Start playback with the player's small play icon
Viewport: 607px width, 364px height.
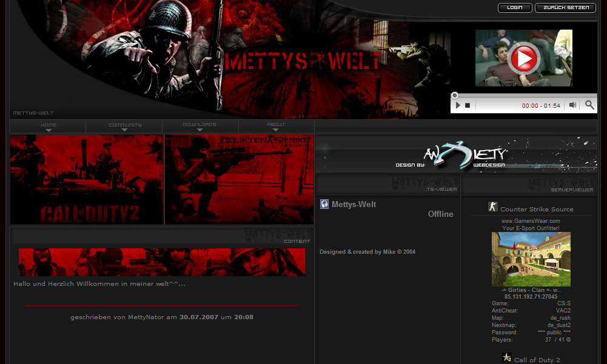(x=458, y=105)
